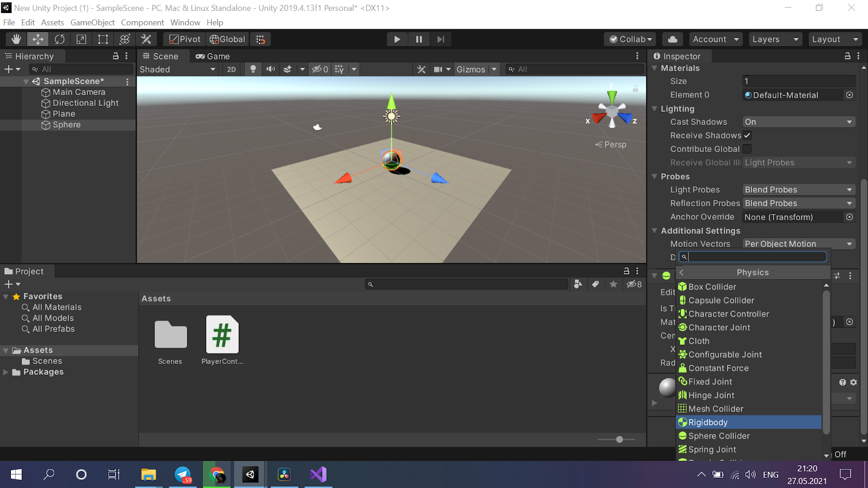The image size is (868, 488).
Task: Go back from Physics component list
Action: coord(681,272)
